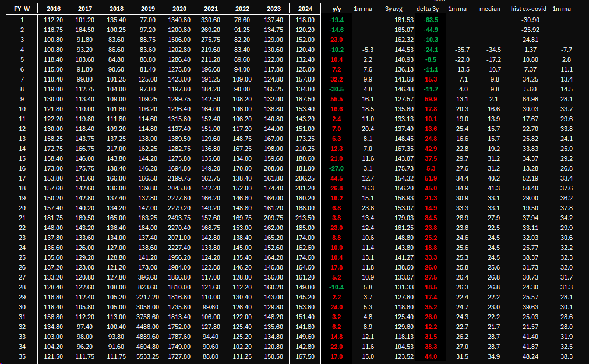Select cell 187.50 in 2024 column

[x=305, y=99]
